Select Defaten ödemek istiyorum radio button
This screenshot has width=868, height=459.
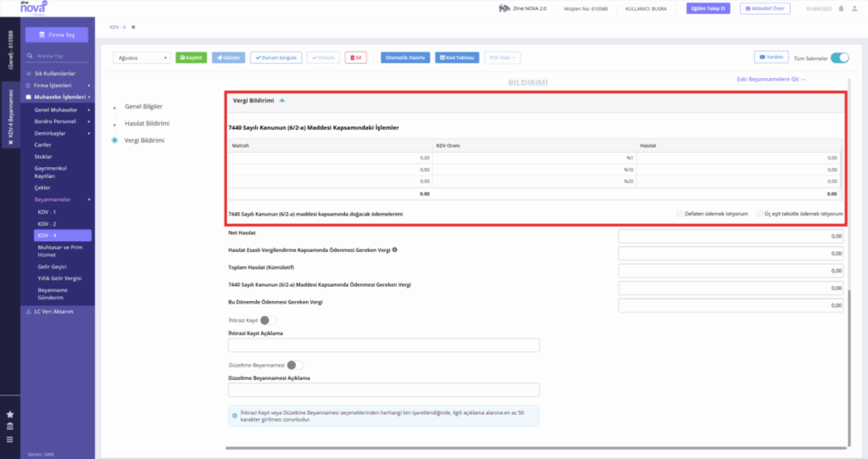(679, 214)
